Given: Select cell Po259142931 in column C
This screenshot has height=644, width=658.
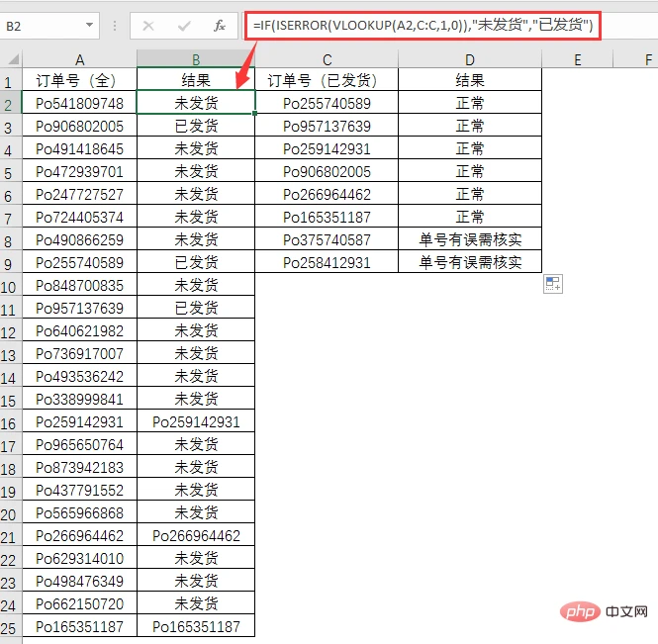Looking at the screenshot, I should (x=327, y=148).
